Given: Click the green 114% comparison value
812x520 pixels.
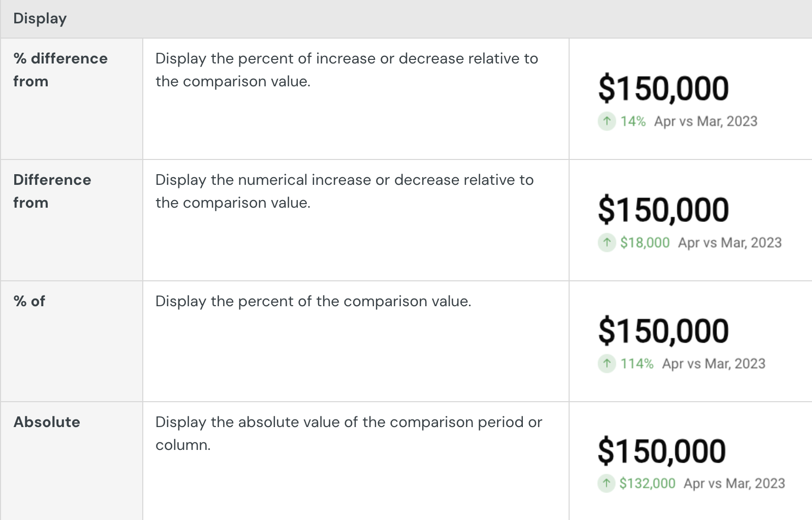Looking at the screenshot, I should click(637, 364).
